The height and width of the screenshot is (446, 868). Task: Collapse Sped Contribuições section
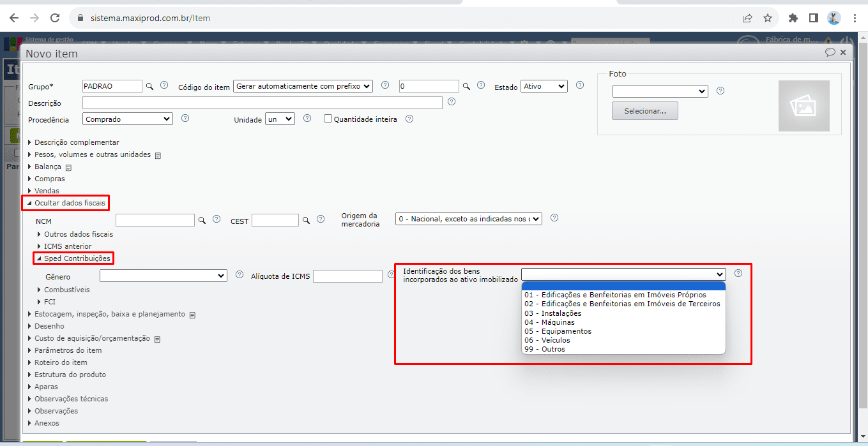(73, 258)
